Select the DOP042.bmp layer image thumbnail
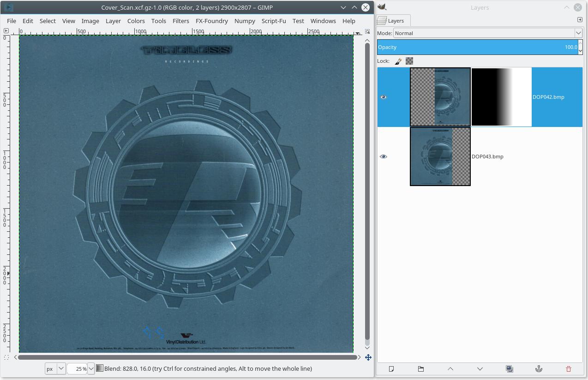Viewport: 588px width, 380px height. pos(440,97)
